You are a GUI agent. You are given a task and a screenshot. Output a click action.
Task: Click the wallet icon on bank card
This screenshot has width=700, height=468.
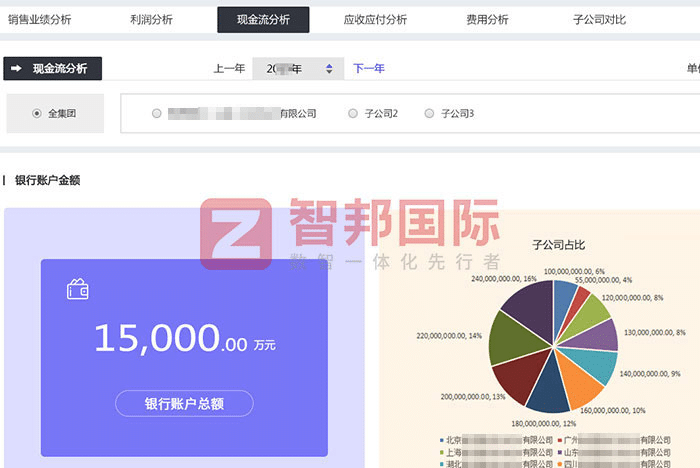click(x=77, y=290)
